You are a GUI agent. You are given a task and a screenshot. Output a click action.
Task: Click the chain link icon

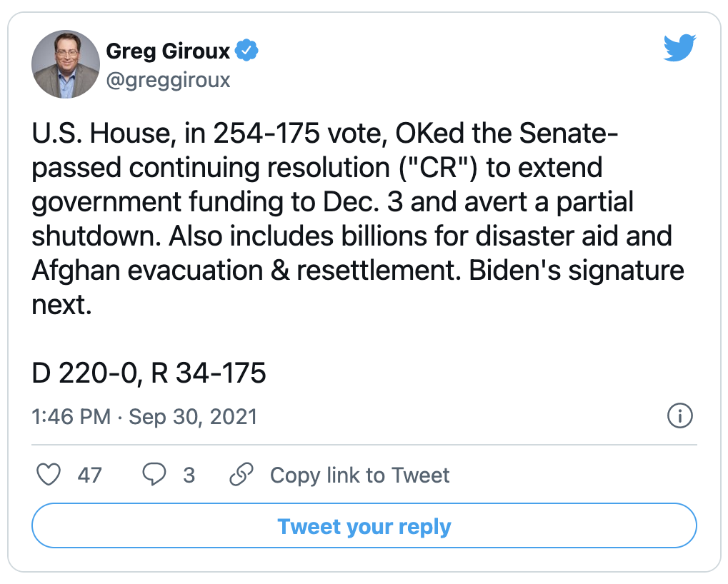[241, 474]
